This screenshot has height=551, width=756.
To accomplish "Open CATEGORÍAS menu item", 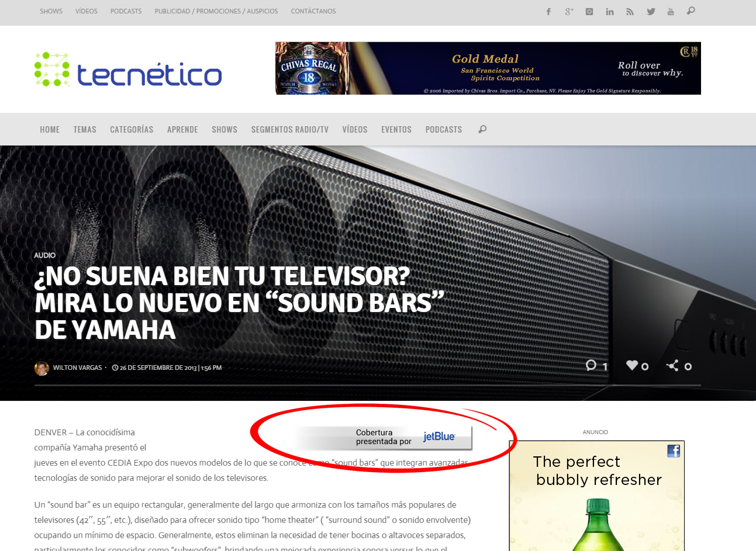I will point(132,130).
